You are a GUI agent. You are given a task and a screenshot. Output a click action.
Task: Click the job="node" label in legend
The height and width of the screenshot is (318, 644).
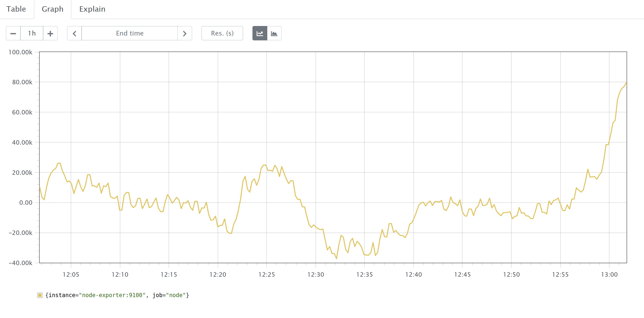click(170, 295)
